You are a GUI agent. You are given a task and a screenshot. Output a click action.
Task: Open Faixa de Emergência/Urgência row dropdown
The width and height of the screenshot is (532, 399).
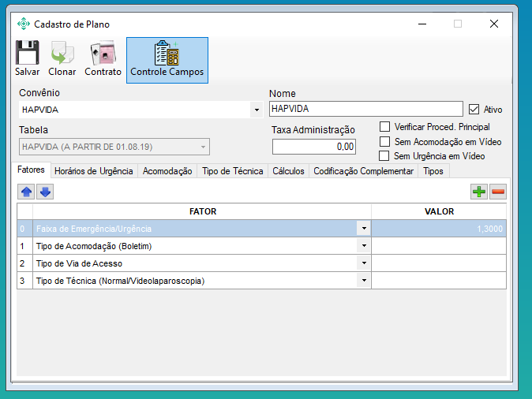pos(364,229)
